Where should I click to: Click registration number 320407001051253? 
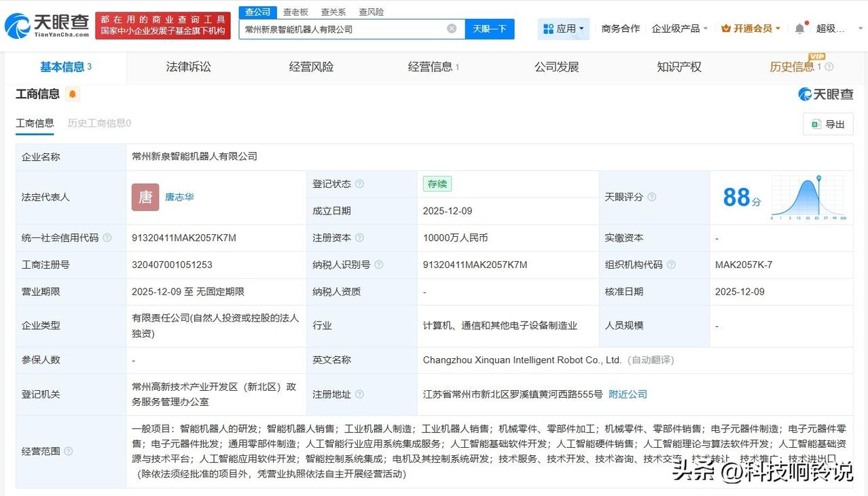click(x=172, y=265)
